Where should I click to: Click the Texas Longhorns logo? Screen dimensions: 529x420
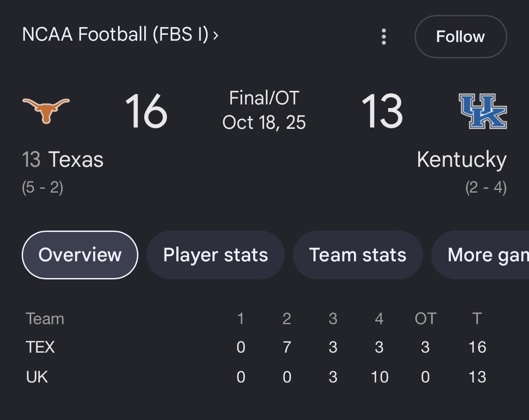pos(46,110)
